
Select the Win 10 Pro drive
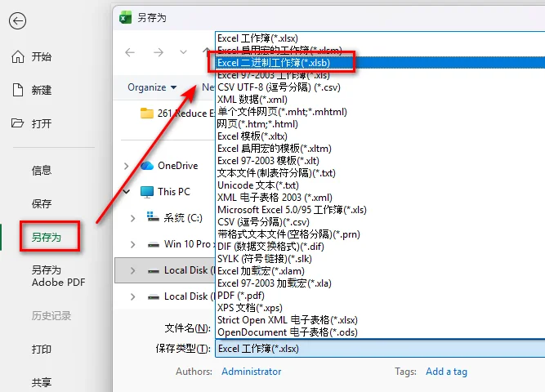181,244
